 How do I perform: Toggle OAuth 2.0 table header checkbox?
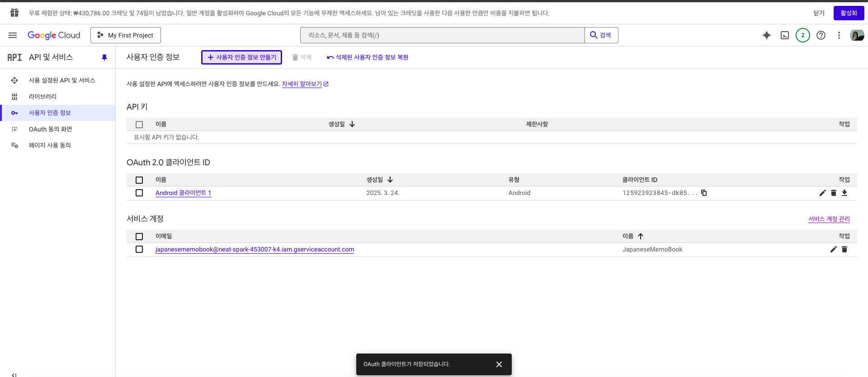click(139, 180)
